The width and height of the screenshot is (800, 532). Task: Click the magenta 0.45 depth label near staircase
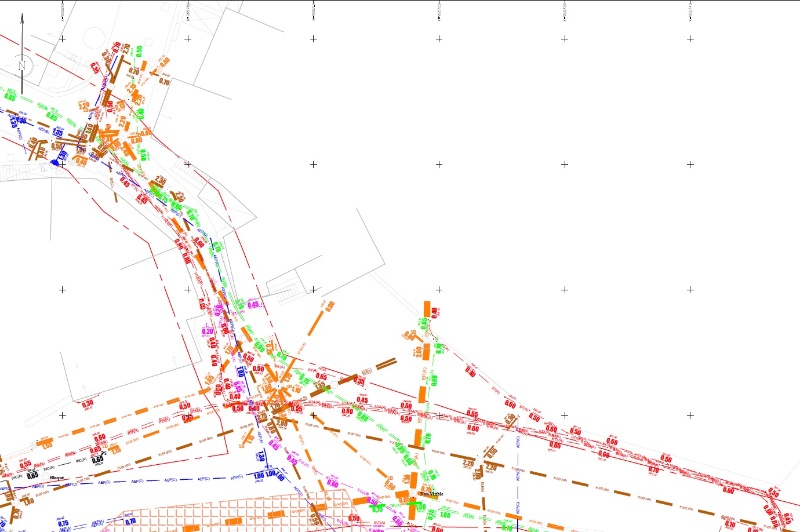pyautogui.click(x=253, y=305)
